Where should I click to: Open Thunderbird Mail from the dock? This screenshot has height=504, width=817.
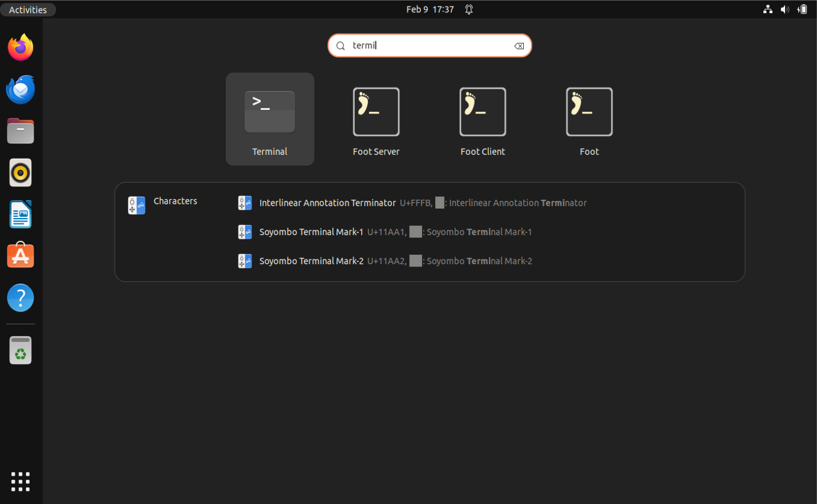(x=21, y=89)
